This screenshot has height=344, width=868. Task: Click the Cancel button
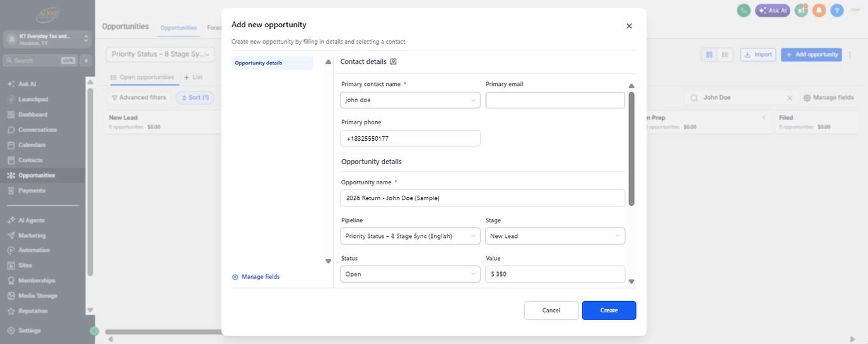(x=551, y=310)
